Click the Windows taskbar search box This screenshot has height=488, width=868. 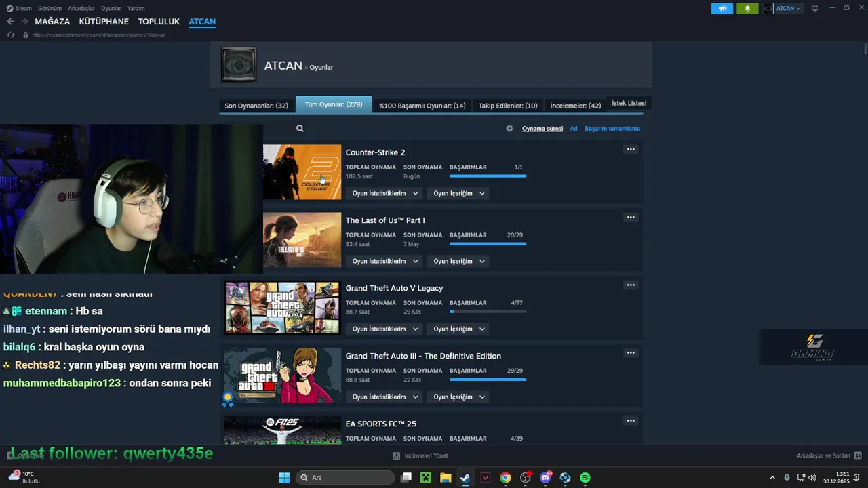(x=346, y=478)
